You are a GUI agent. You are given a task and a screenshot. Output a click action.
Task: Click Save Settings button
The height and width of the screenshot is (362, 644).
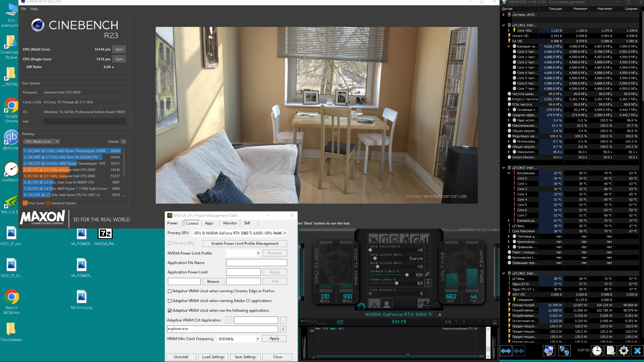[x=245, y=357]
